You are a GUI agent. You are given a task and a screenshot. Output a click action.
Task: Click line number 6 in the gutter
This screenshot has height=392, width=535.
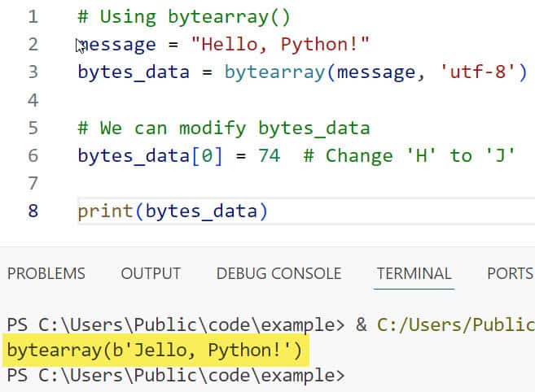pos(33,155)
